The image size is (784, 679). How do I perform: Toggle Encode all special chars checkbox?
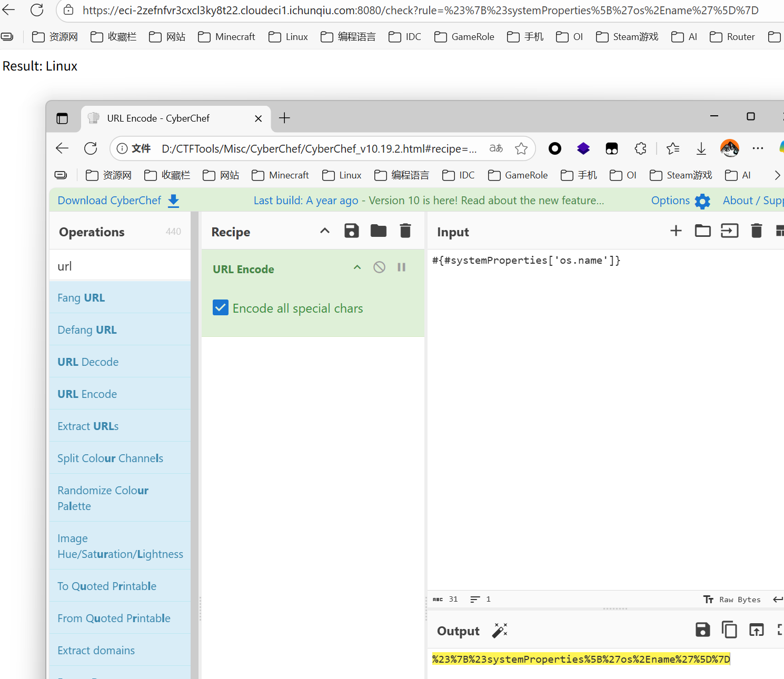(221, 308)
